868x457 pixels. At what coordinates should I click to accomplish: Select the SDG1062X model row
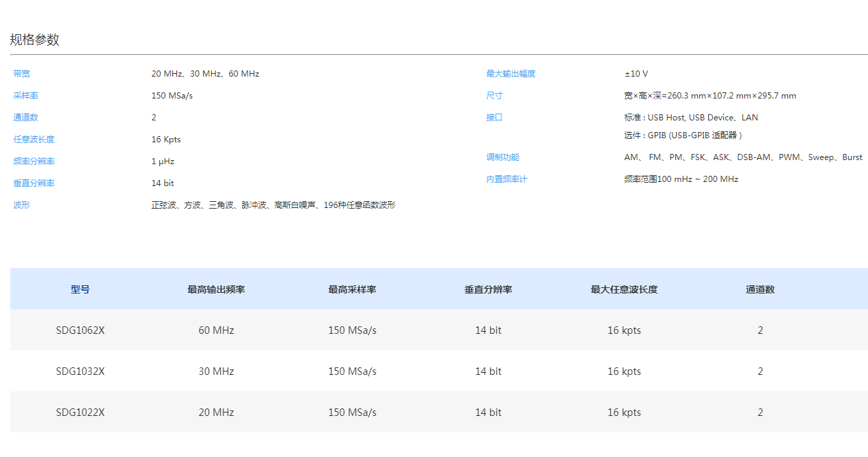click(x=81, y=330)
